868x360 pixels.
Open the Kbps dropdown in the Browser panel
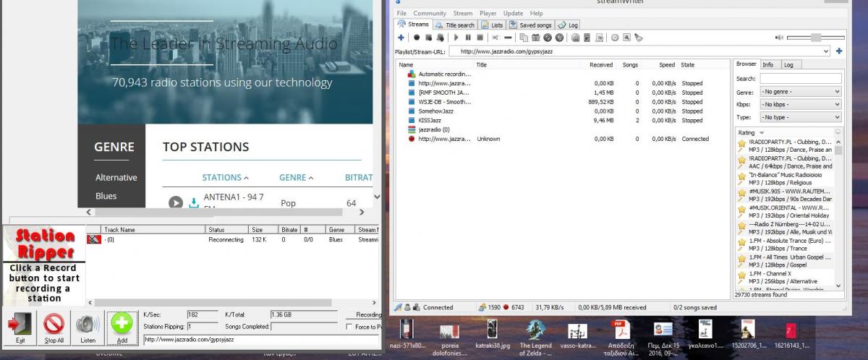pyautogui.click(x=801, y=104)
